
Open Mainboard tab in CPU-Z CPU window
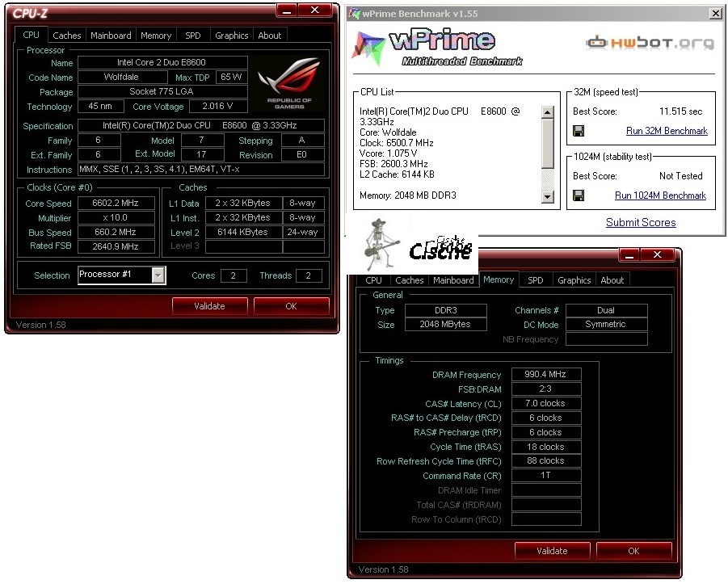tap(111, 36)
